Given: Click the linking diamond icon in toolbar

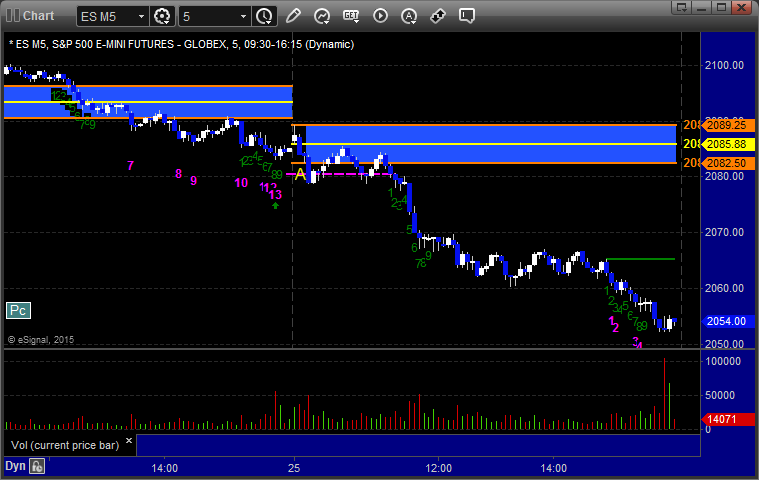Looking at the screenshot, I should point(438,16).
